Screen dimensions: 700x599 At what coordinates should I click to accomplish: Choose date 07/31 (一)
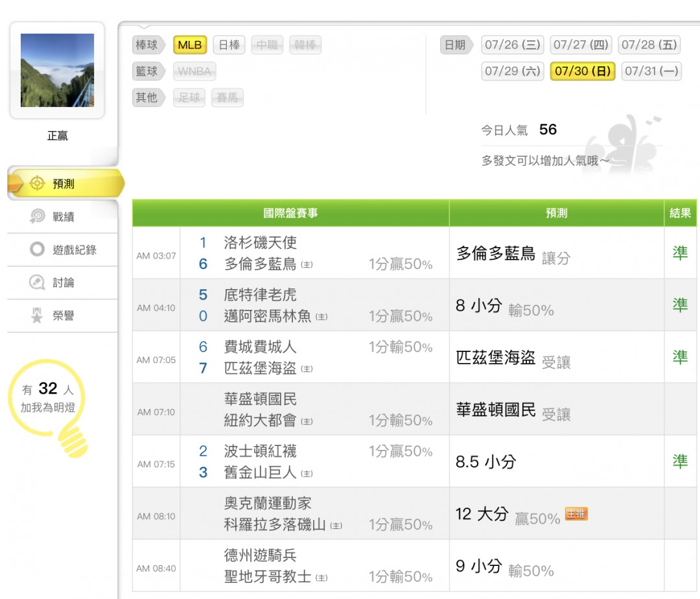click(651, 71)
